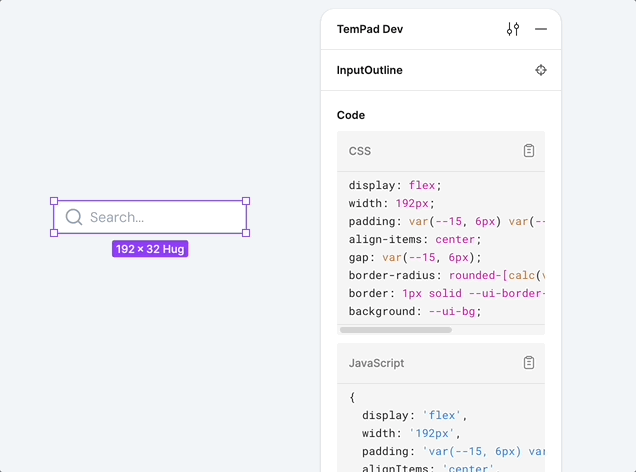Click the CSS section header label

click(x=360, y=151)
